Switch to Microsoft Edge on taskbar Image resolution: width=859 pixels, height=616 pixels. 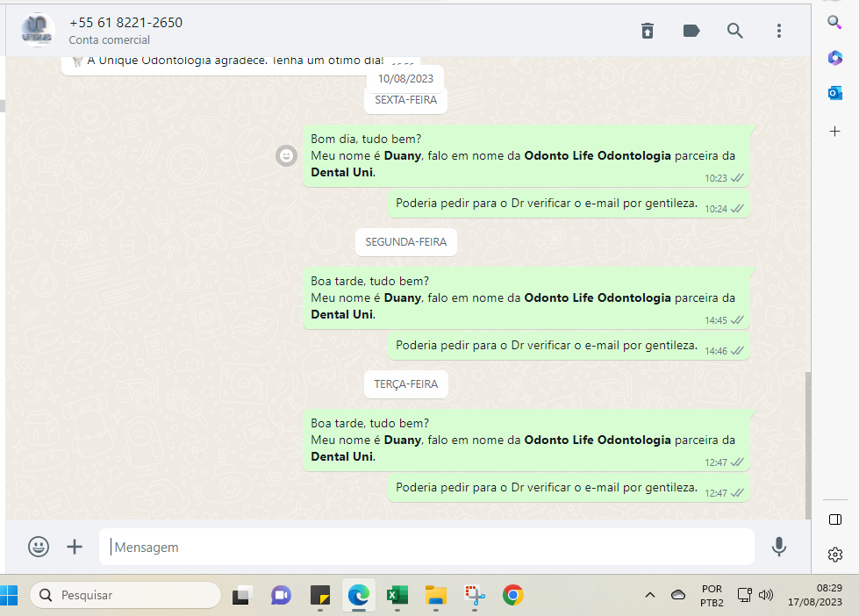click(x=359, y=595)
